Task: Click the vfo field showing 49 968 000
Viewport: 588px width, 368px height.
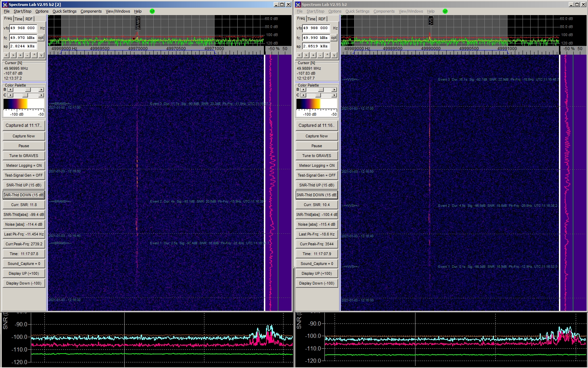Action: tap(23, 28)
